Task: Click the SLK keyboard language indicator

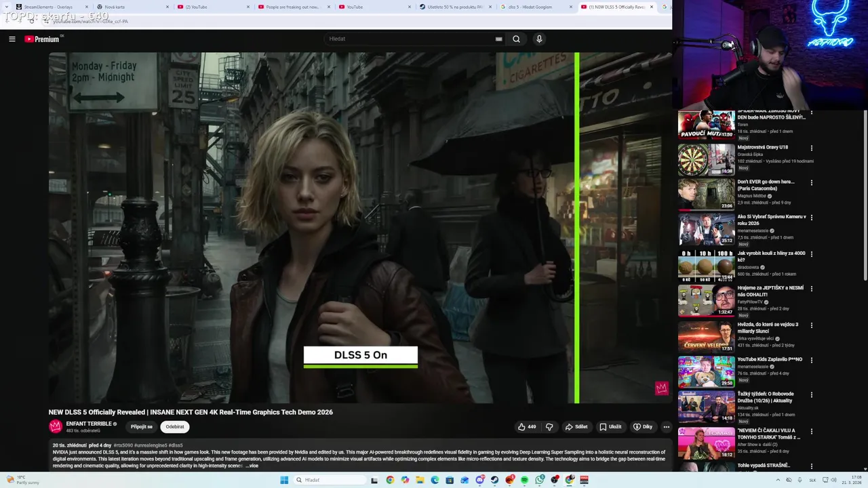Action: (x=813, y=480)
